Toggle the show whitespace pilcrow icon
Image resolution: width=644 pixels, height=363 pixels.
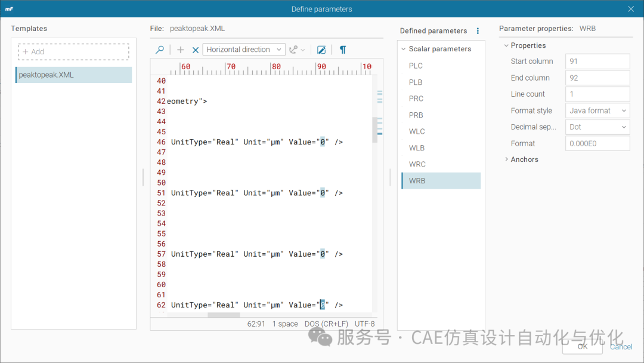pos(343,50)
